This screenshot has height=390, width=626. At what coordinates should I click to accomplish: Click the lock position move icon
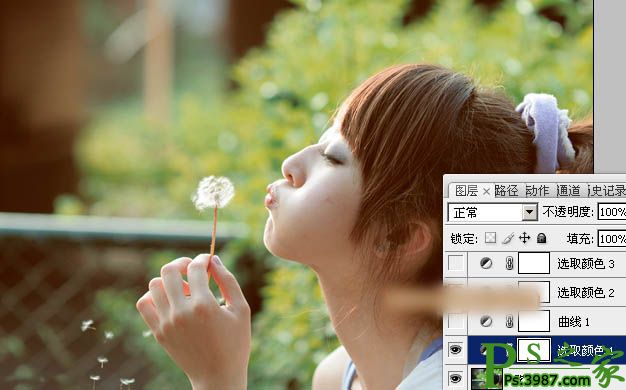coord(524,238)
